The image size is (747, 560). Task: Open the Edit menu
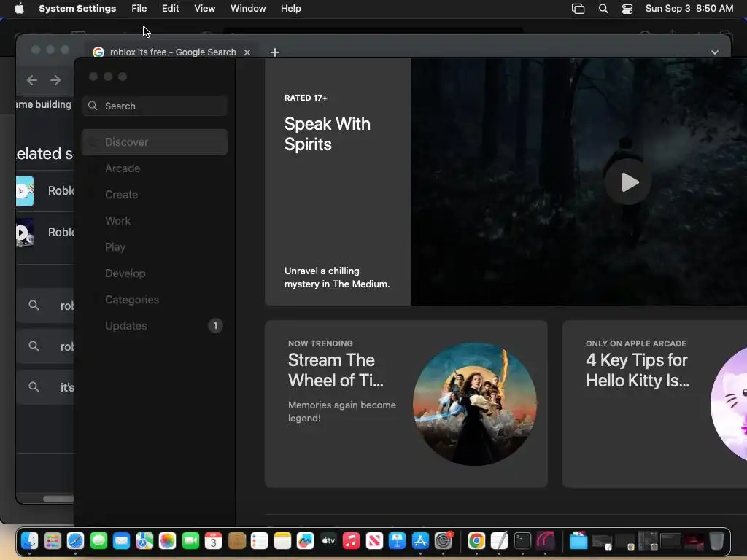click(170, 9)
